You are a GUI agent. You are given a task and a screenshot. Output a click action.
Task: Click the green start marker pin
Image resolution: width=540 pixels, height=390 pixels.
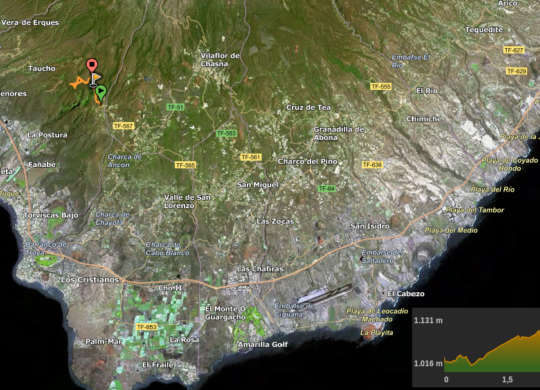pos(101,93)
